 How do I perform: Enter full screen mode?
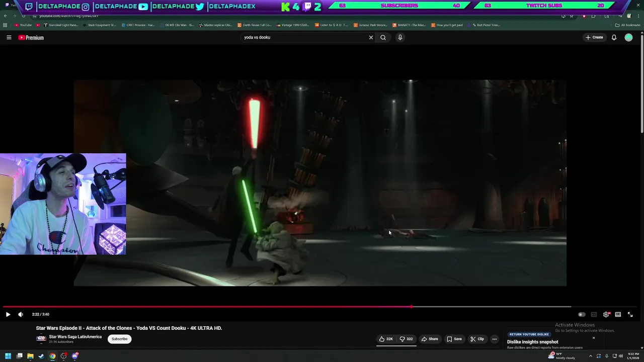point(630,314)
